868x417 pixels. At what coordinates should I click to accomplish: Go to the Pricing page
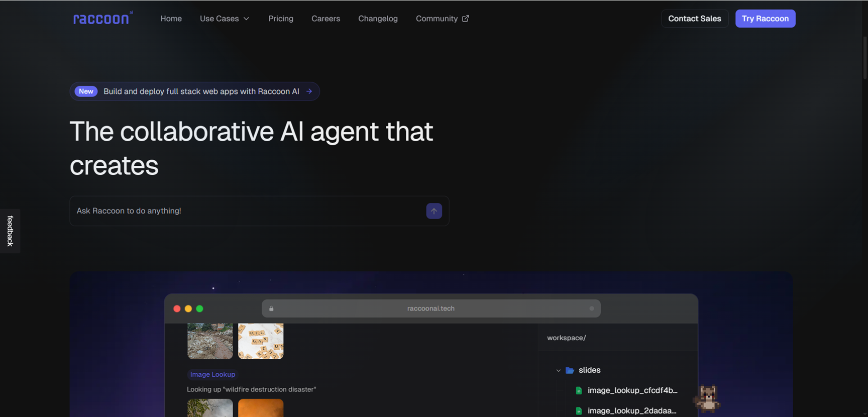tap(280, 19)
